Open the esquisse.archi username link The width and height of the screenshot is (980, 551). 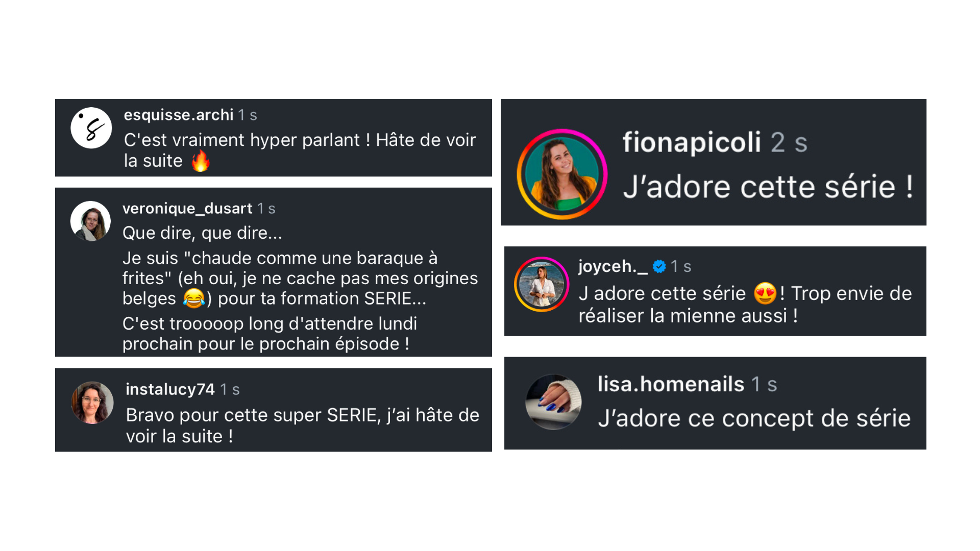pos(179,115)
